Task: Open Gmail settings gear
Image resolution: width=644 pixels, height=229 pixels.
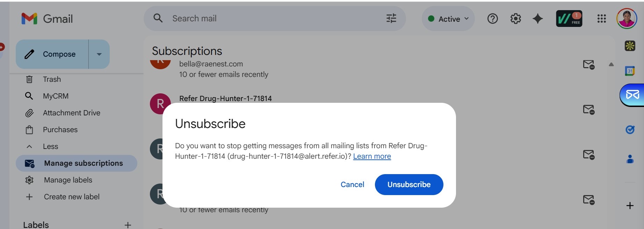Action: click(515, 19)
